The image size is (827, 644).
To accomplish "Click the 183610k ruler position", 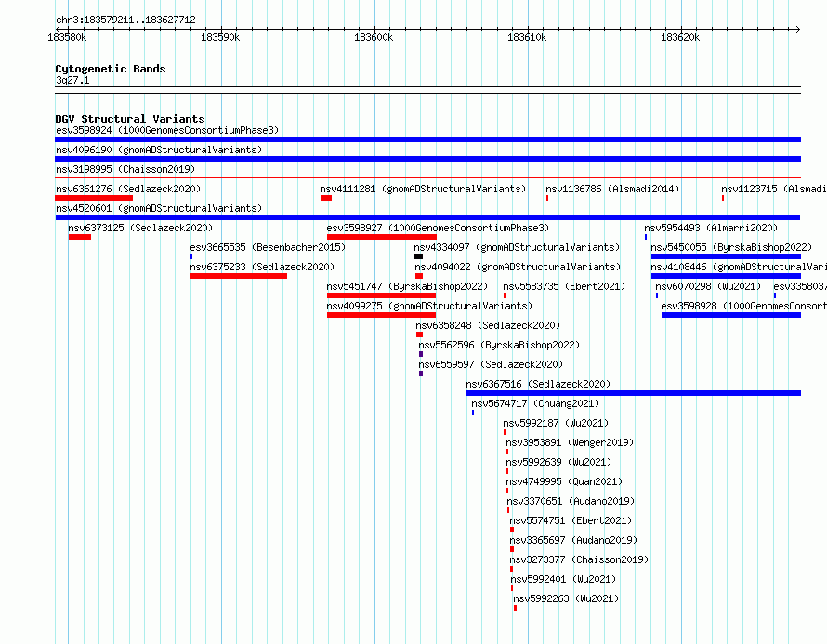I will pyautogui.click(x=527, y=37).
